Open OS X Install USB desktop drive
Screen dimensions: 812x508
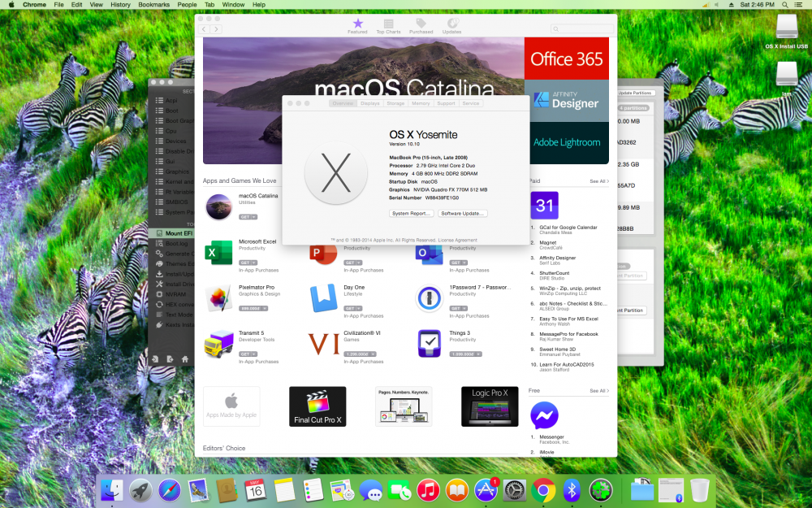click(x=787, y=31)
